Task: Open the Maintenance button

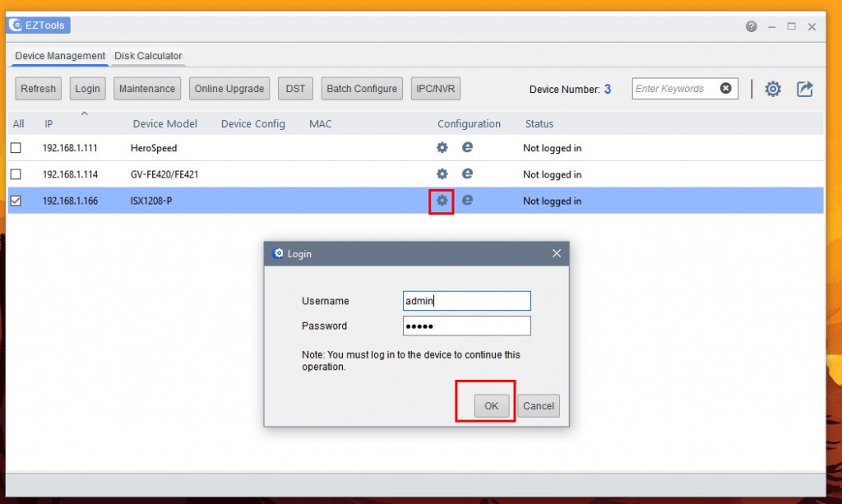Action: click(147, 89)
